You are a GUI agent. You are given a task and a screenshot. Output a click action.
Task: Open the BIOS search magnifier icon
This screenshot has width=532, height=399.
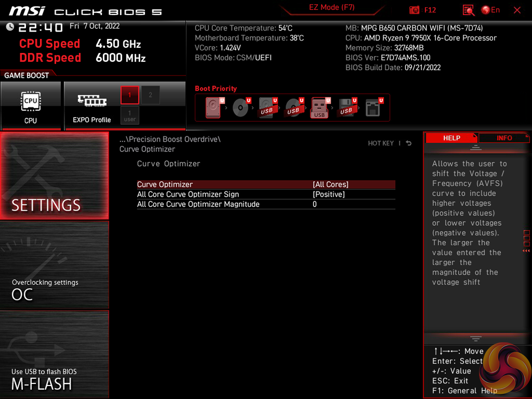coord(468,10)
